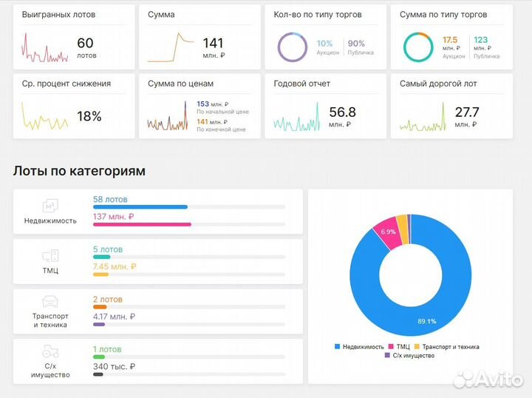Hide С/х имущество series via legend
Screen dimensions: 532x398
coord(408,356)
